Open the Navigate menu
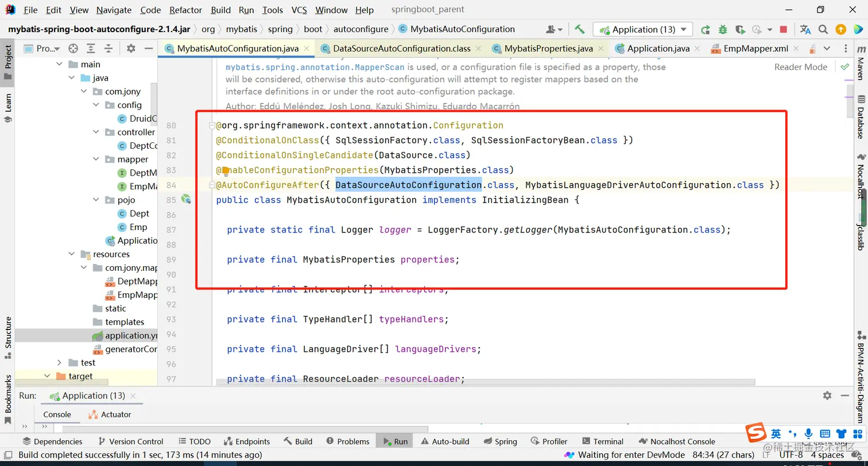 114,10
